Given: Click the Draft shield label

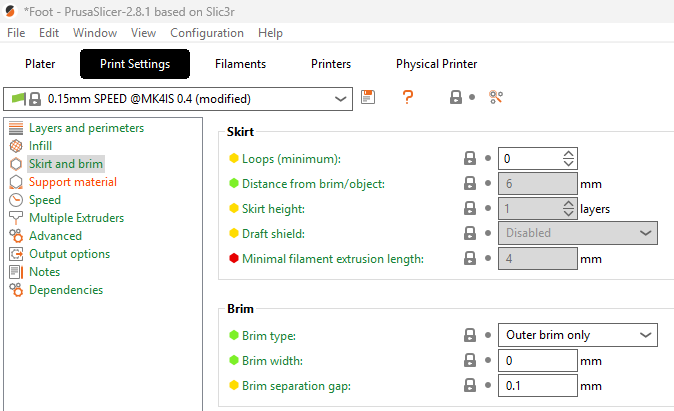Looking at the screenshot, I should (x=273, y=234).
